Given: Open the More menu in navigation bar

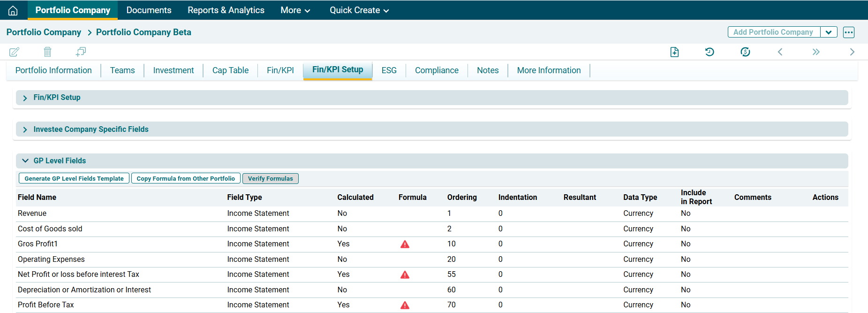Looking at the screenshot, I should pos(295,10).
